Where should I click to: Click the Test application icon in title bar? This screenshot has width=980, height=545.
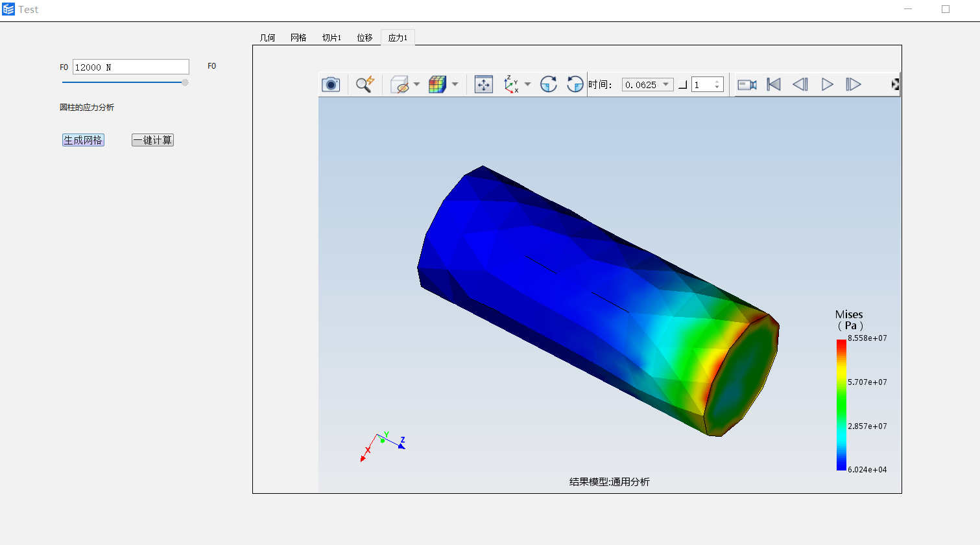click(8, 9)
